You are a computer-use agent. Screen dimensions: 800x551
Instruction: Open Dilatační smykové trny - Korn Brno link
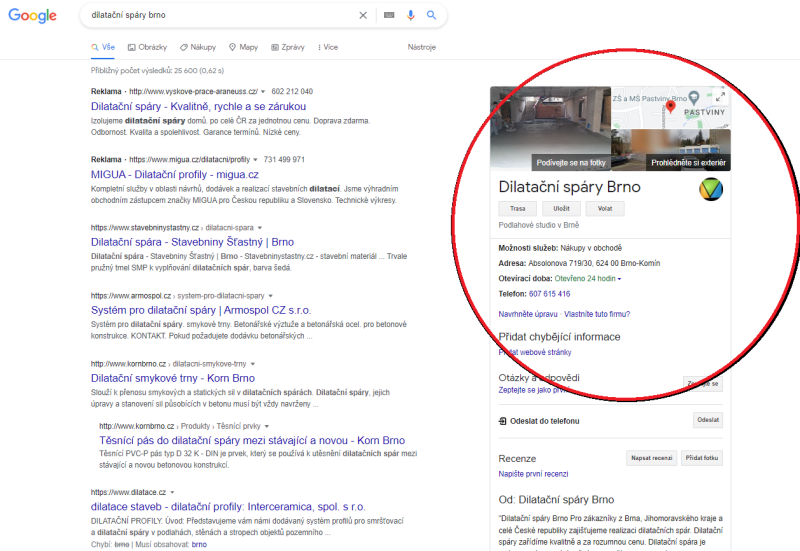coord(173,378)
